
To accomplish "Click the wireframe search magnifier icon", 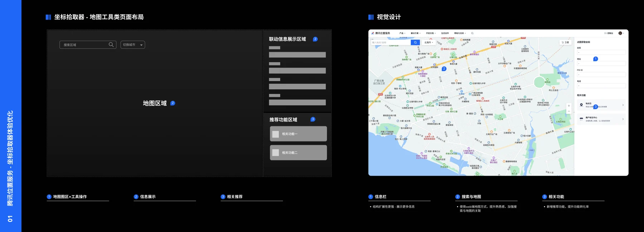I will (111, 45).
